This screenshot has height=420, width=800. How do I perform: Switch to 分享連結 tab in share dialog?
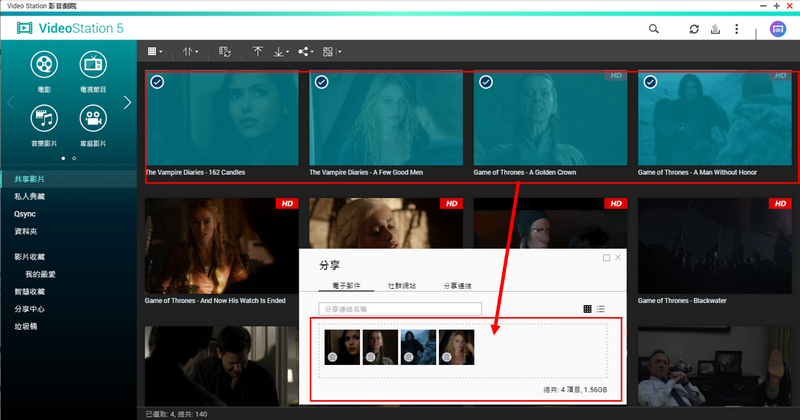coord(457,286)
